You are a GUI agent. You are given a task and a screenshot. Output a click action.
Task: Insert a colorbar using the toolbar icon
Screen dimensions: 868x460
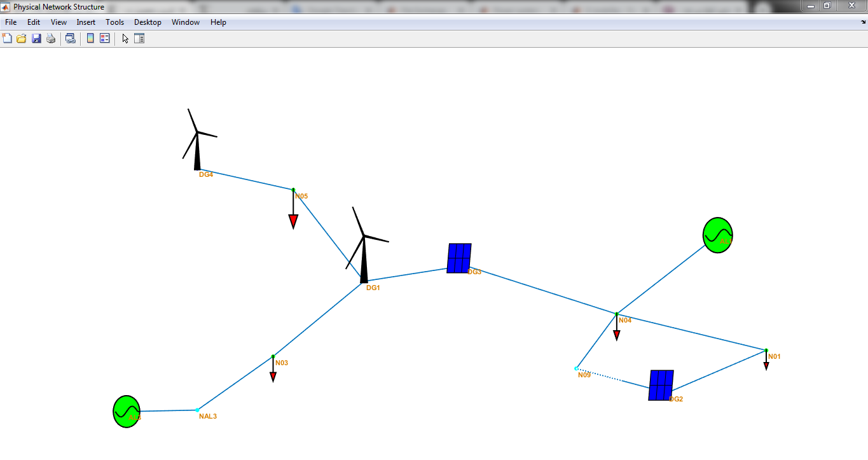coord(90,39)
